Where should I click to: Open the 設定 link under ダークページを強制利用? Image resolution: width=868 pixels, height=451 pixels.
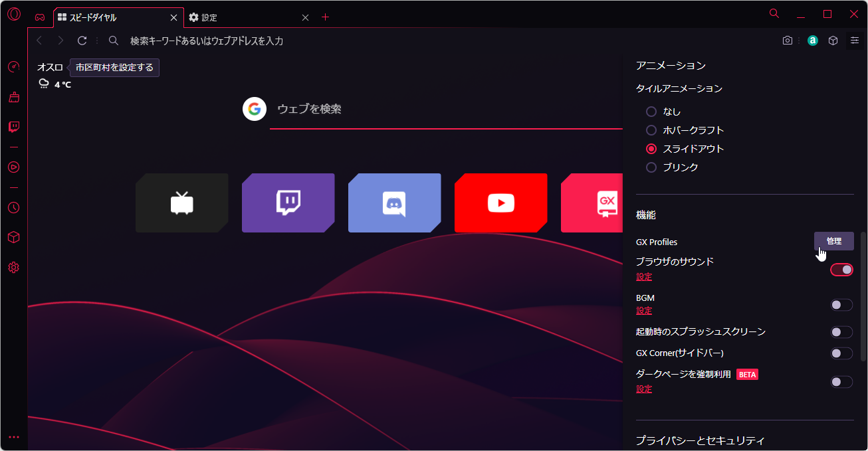(x=643, y=389)
